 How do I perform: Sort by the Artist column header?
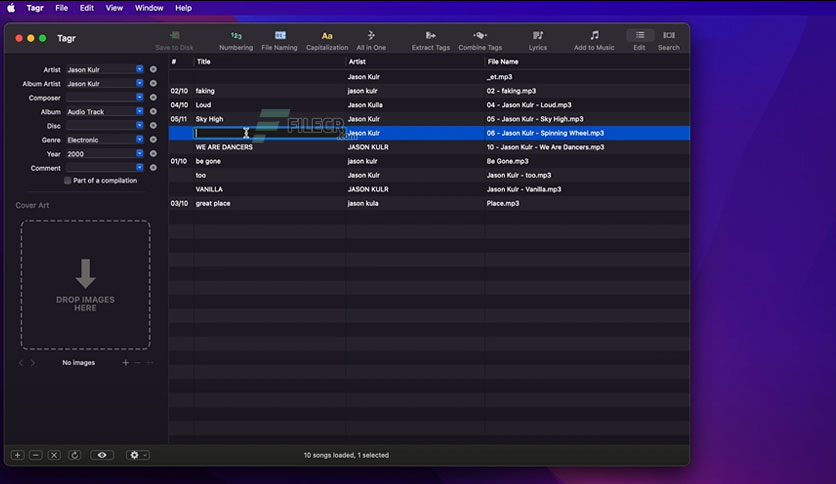[415, 62]
